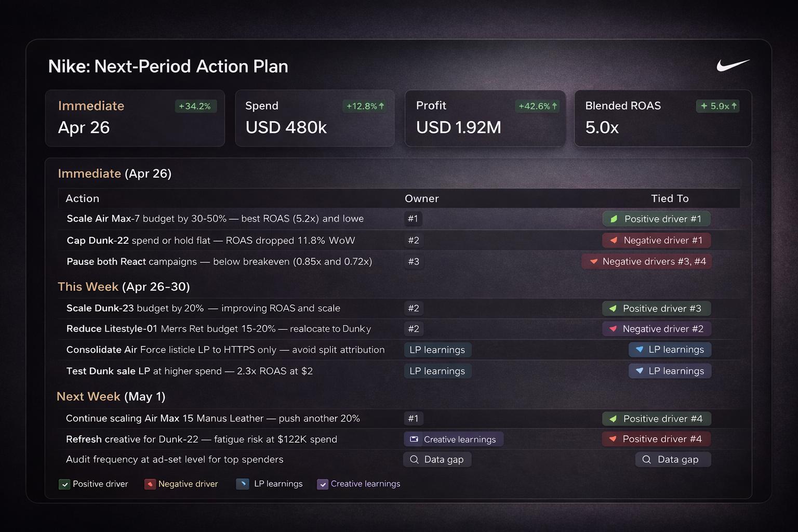
Task: Expand the Blended ROAS 5.0x card
Action: pyautogui.click(x=662, y=118)
